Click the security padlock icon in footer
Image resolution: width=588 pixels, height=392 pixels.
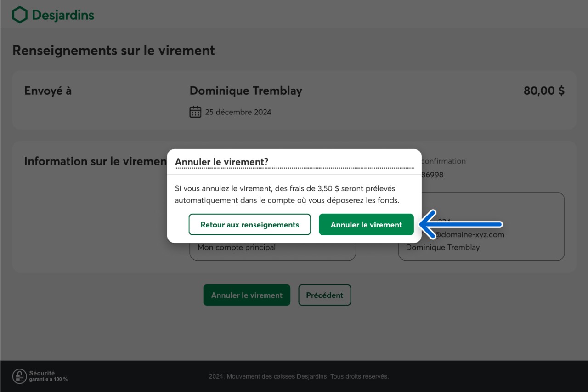[19, 376]
